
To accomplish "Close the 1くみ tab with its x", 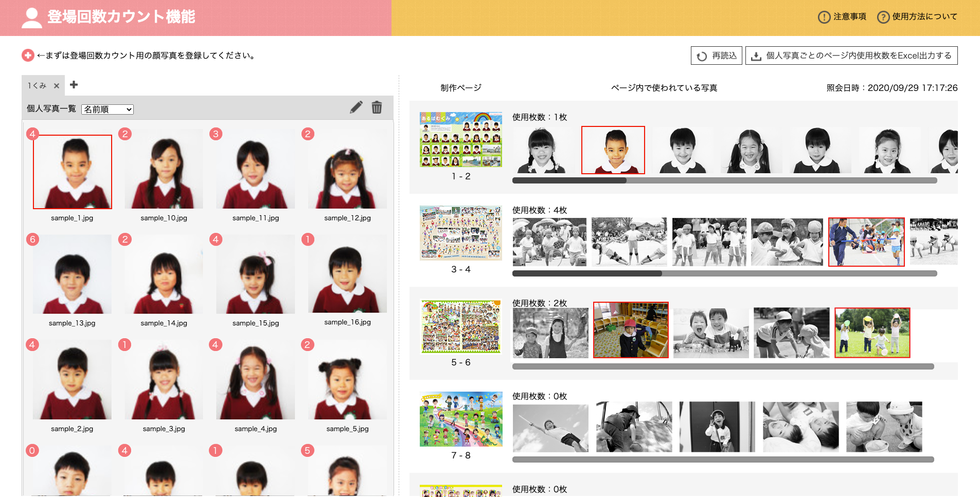I will point(57,85).
